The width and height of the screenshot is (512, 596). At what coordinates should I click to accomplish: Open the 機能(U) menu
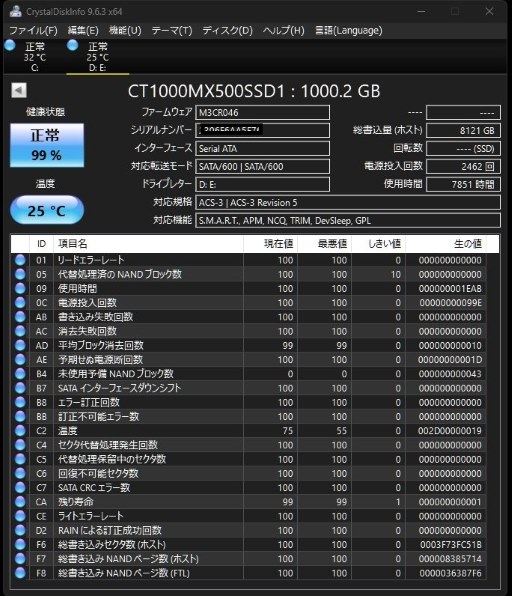click(x=125, y=30)
